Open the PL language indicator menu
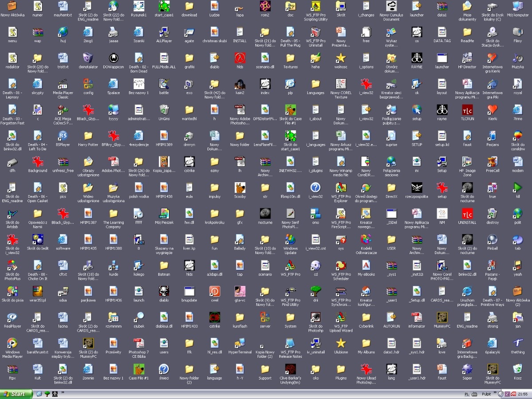The height and width of the screenshot is (399, 532). (x=467, y=394)
